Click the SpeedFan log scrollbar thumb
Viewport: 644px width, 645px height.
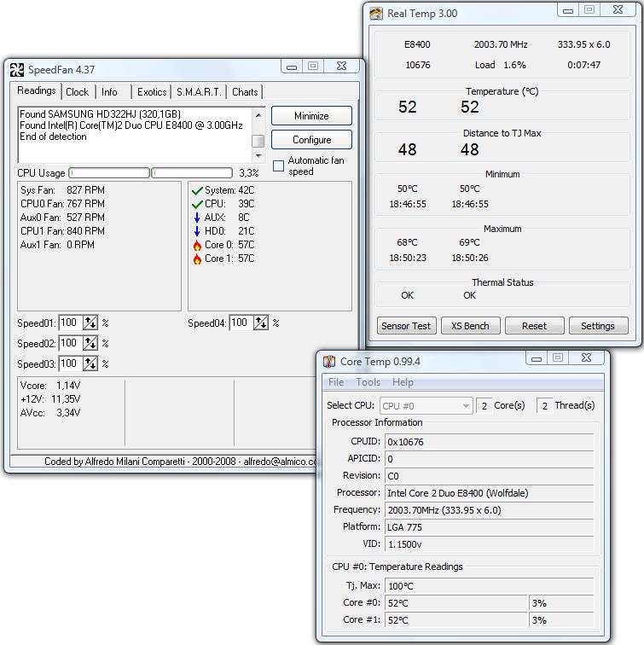pyautogui.click(x=258, y=141)
